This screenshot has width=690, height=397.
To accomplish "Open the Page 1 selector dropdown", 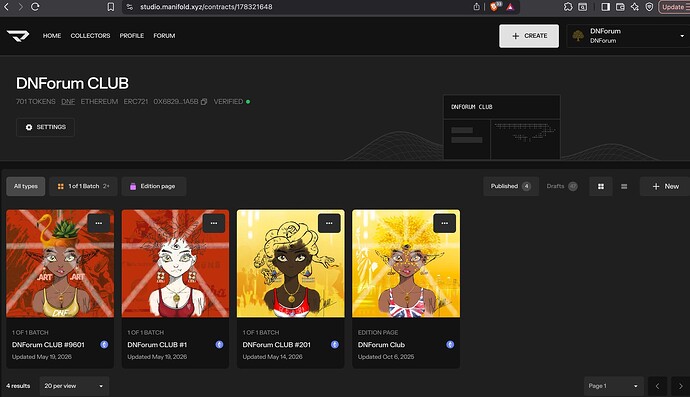I will [613, 386].
